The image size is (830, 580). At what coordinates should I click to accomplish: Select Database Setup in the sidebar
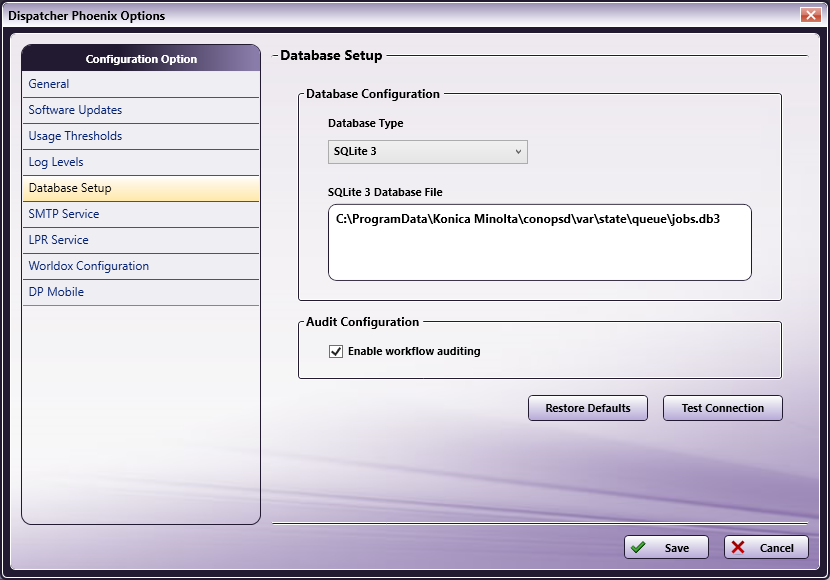[x=141, y=188]
